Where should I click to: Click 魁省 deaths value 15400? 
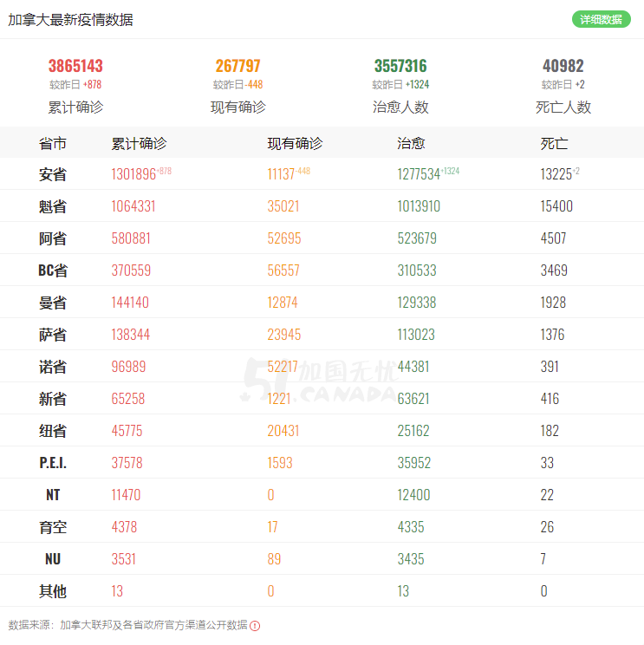point(556,206)
